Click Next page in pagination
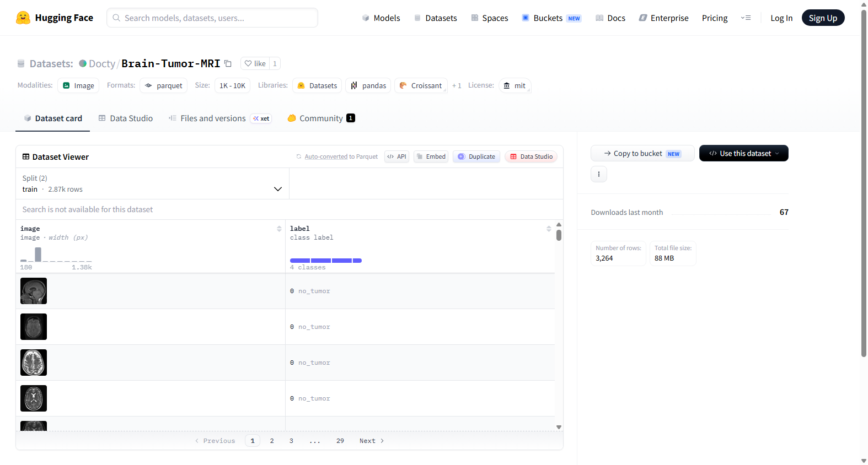868x465 pixels. 372,441
